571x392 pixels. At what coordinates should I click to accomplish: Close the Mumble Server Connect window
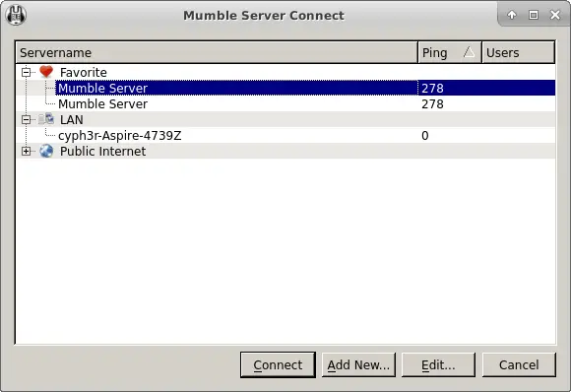(555, 15)
